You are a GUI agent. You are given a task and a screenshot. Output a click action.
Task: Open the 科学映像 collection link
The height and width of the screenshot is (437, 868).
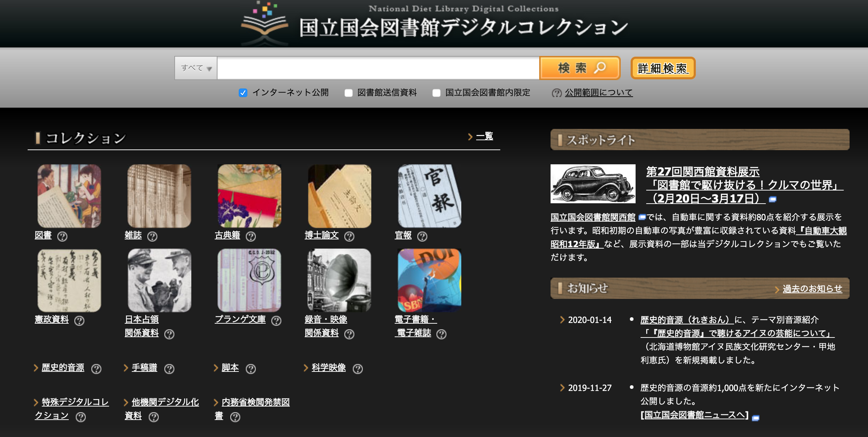point(329,368)
